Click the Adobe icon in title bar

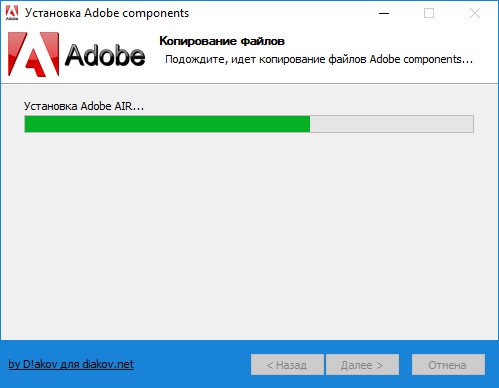tap(12, 13)
